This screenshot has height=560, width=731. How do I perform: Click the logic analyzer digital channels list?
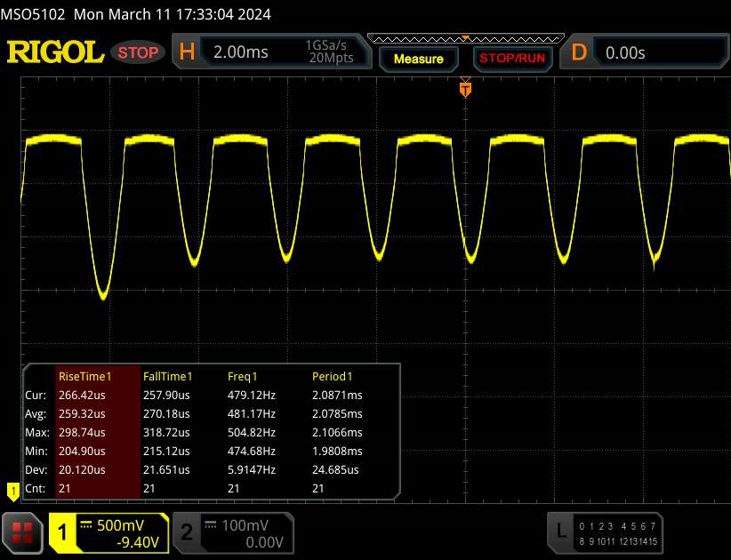click(x=618, y=534)
